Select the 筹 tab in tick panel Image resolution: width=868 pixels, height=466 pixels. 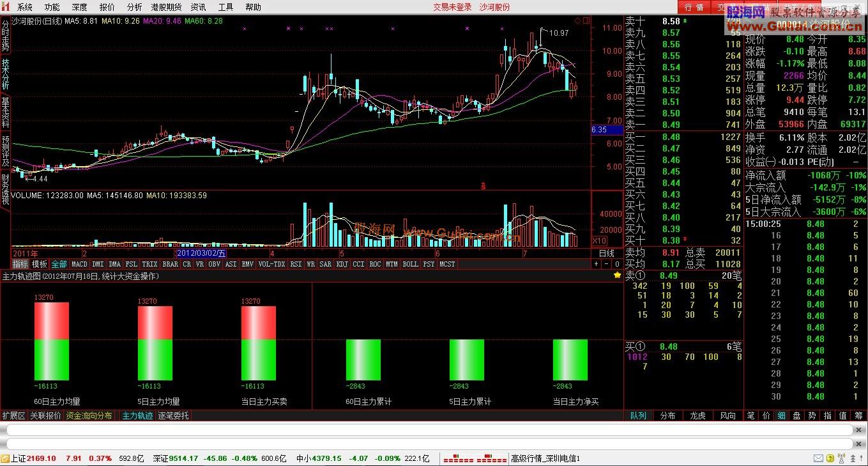tap(858, 416)
